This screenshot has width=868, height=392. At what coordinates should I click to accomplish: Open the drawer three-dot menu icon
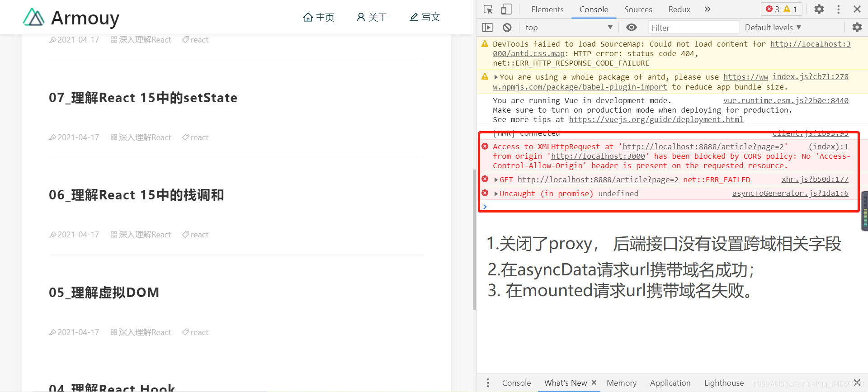(x=488, y=383)
